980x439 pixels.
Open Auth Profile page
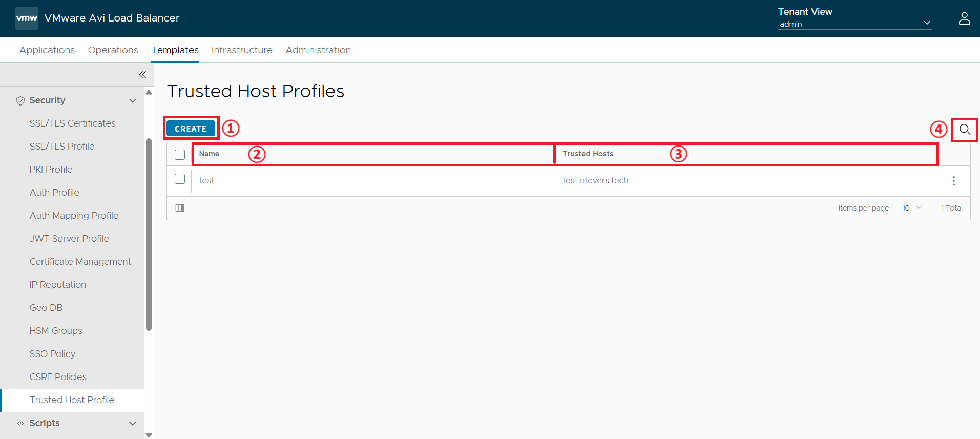(54, 193)
